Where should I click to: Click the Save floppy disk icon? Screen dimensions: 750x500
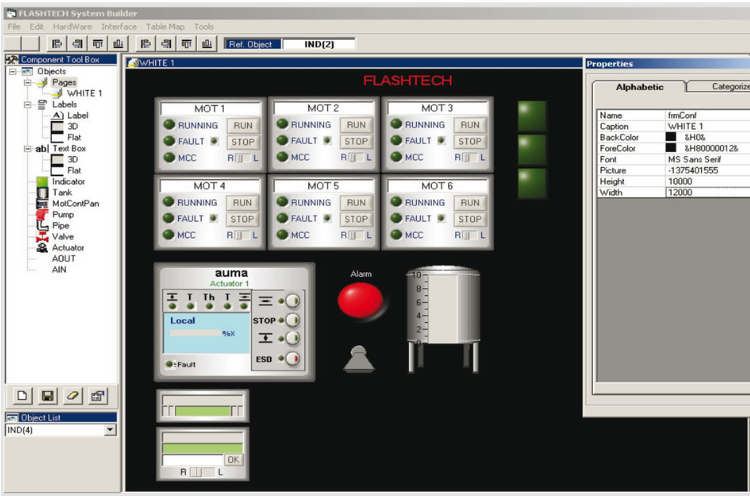point(47,396)
